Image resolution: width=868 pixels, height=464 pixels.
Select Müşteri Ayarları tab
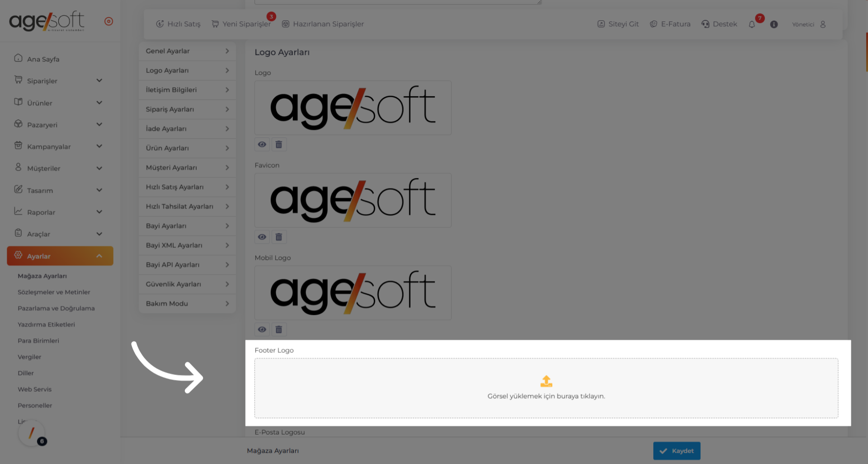(187, 168)
